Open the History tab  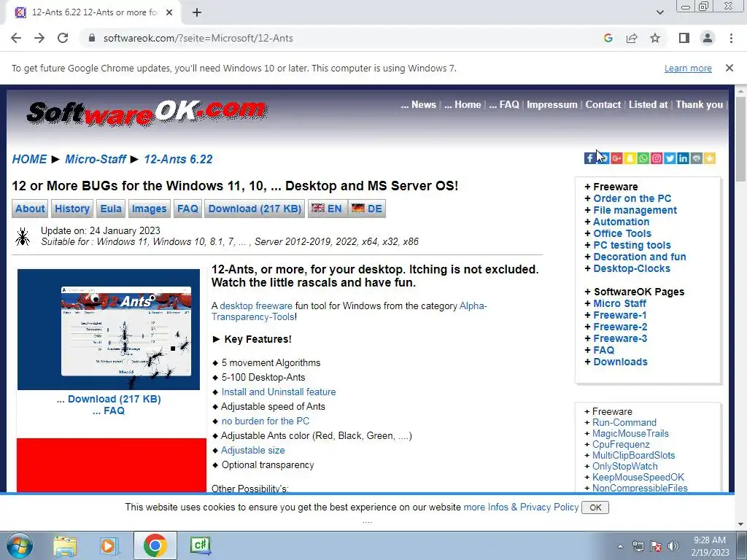coord(72,209)
